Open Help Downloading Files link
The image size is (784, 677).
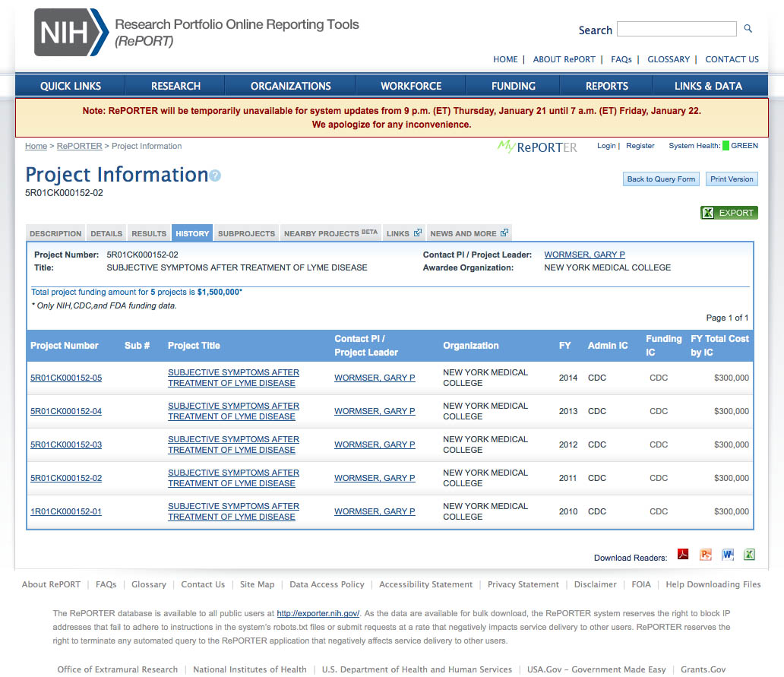713,584
